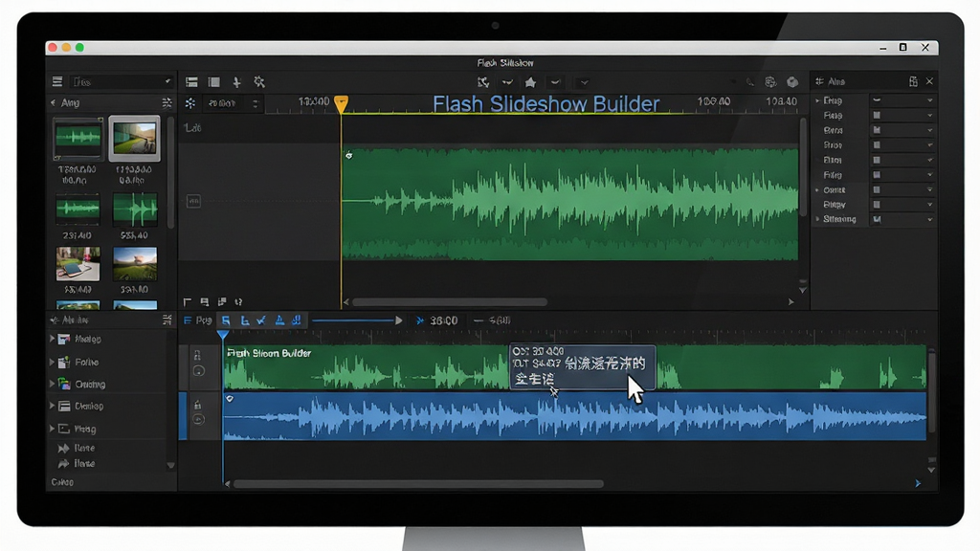Click the horizontal scrollbar under the upper waveform
Viewport: 980px width, 551px height.
[x=450, y=301]
